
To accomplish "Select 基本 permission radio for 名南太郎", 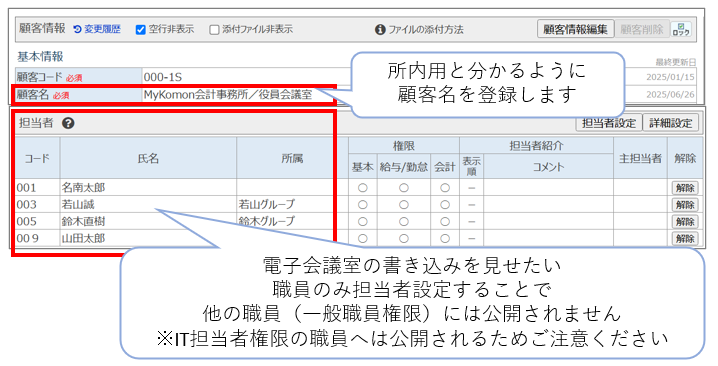I will point(363,188).
